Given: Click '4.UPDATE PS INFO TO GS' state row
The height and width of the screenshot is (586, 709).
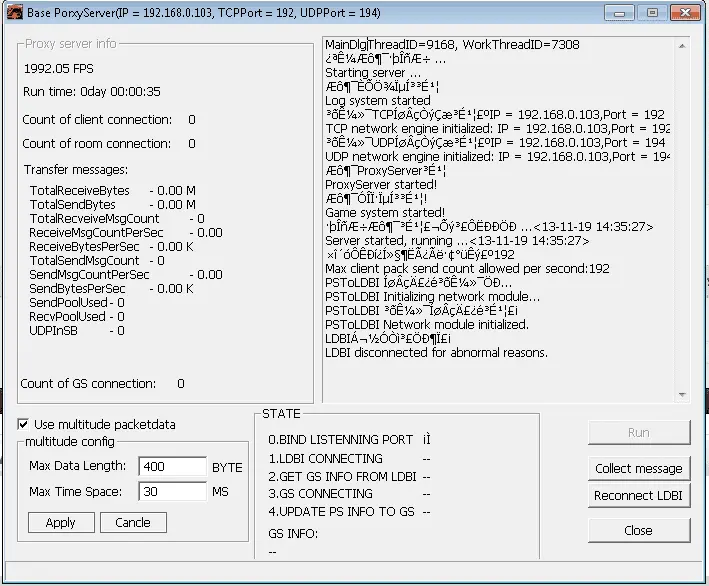Looking at the screenshot, I should pyautogui.click(x=349, y=512).
